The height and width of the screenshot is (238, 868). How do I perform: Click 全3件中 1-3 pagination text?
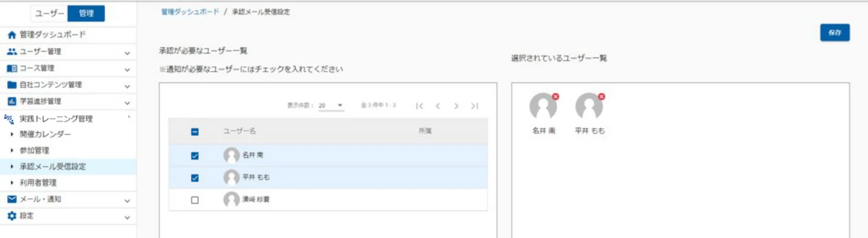coord(378,106)
